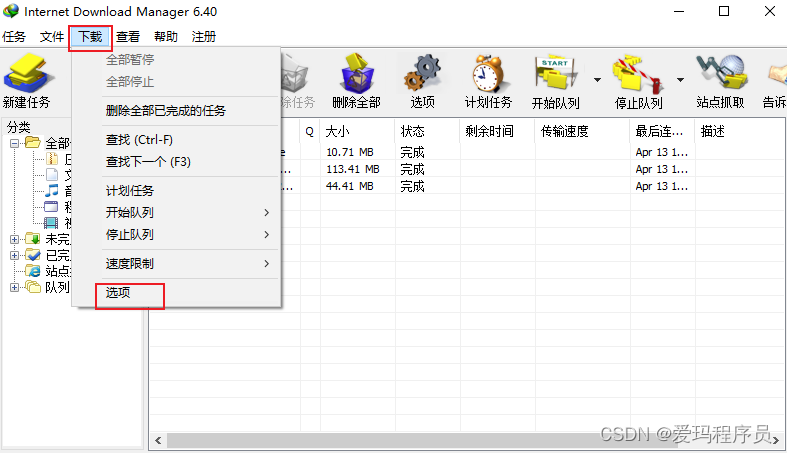Click the horizontal scrollbar track
Viewport: 787px width, 453px height.
coord(467,440)
